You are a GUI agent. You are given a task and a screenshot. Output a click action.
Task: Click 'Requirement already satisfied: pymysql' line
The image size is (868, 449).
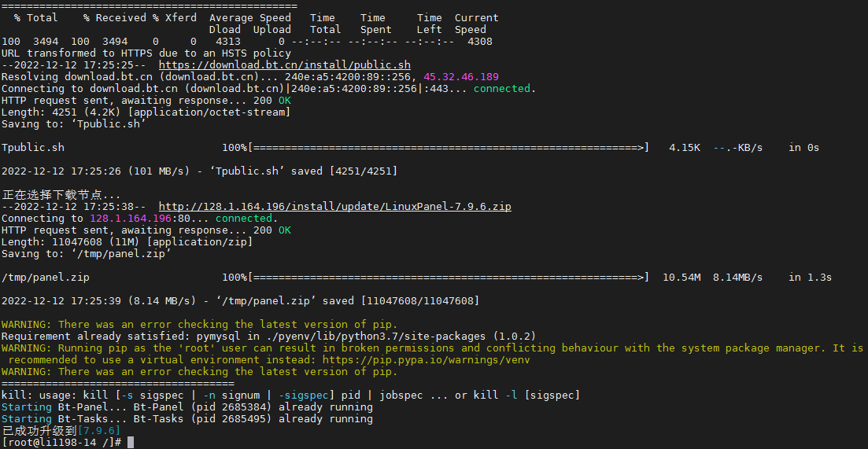click(x=269, y=337)
